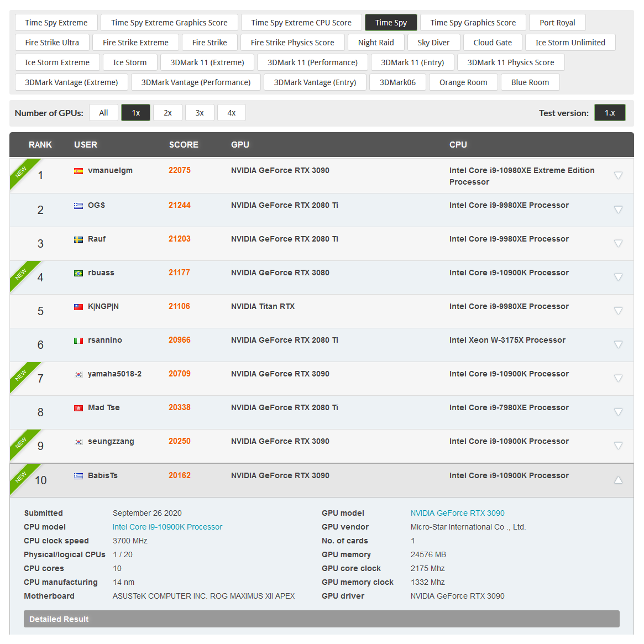
Task: Expand details for vmanuelgm's row
Action: pyautogui.click(x=618, y=175)
